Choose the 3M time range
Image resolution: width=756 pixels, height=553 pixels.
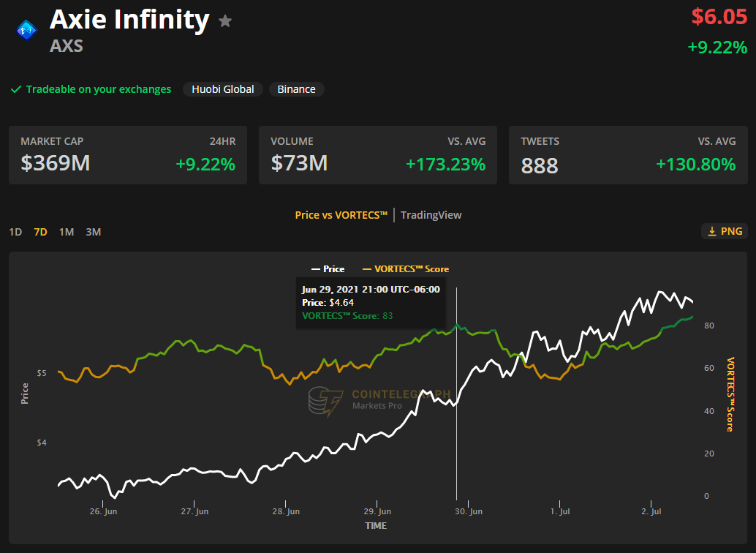click(x=93, y=232)
